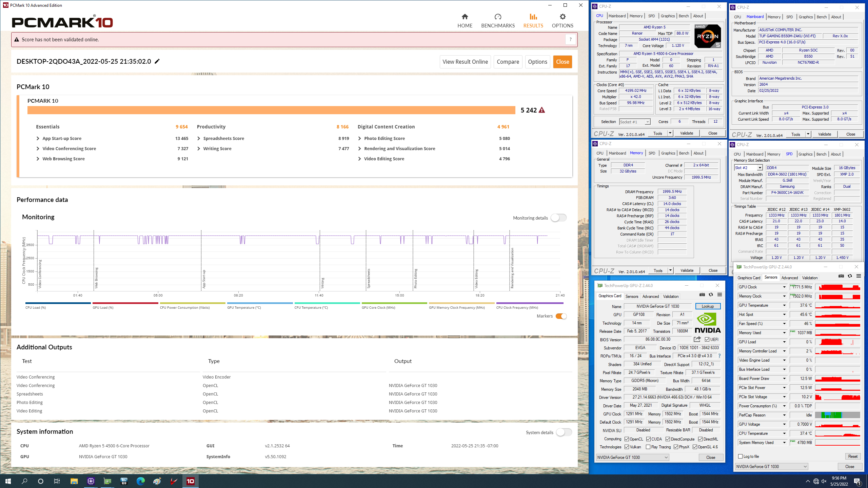Open taskbar Search icon
This screenshot has height=488, width=868.
[x=24, y=481]
